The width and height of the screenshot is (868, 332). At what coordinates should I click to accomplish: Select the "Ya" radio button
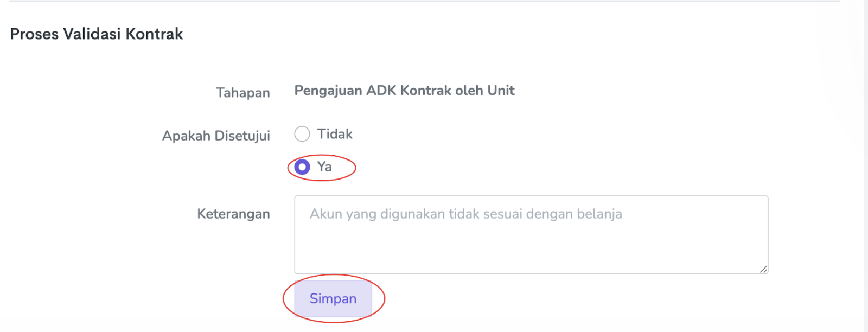(x=302, y=167)
